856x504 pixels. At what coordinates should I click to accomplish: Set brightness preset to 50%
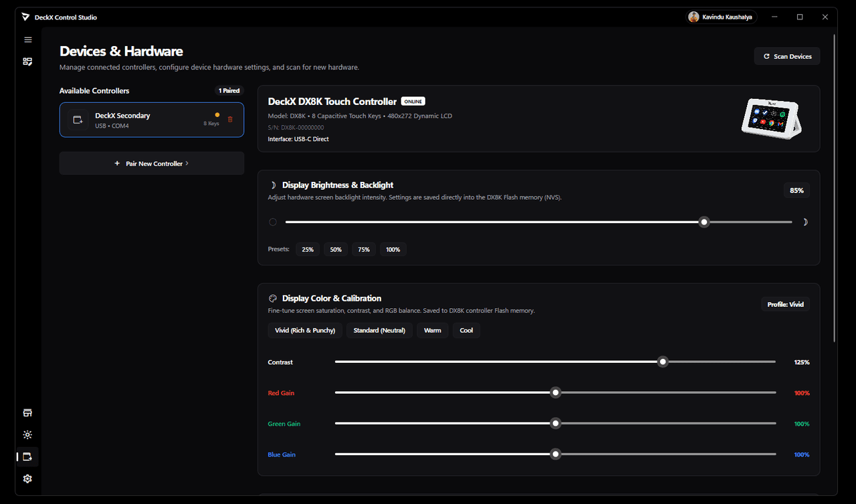tap(336, 249)
